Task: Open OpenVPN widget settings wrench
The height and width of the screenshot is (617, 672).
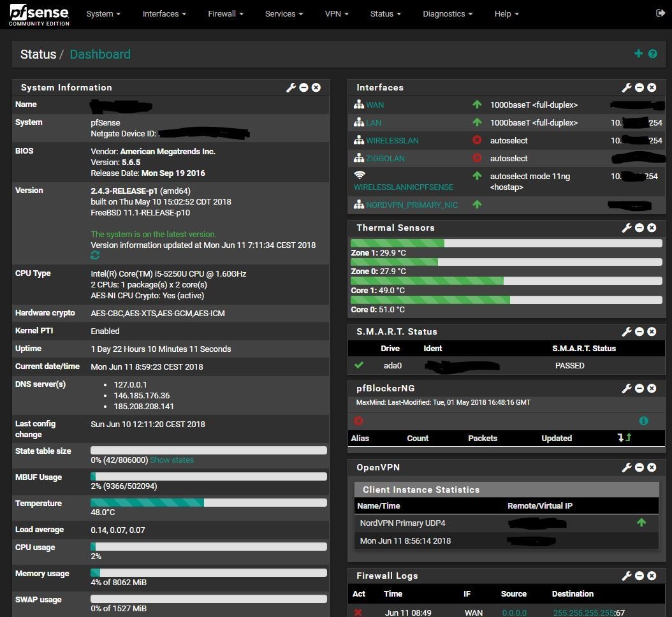Action: [627, 467]
